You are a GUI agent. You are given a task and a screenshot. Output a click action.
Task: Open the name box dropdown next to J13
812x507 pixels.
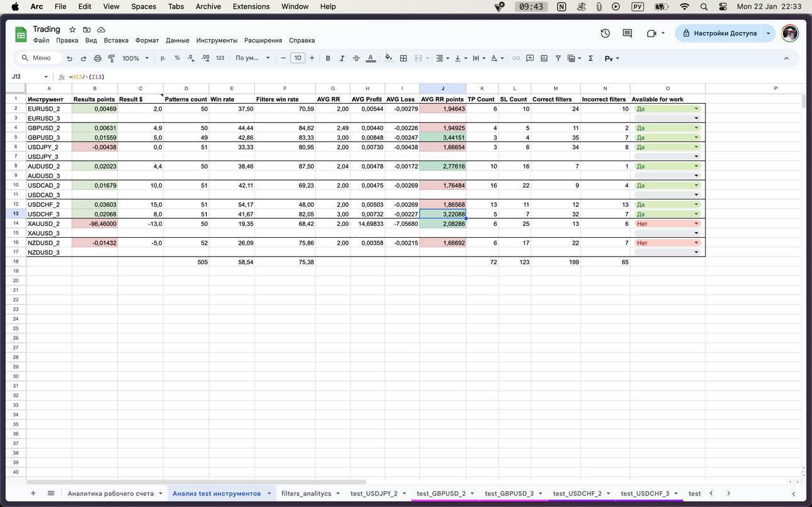pyautogui.click(x=46, y=77)
